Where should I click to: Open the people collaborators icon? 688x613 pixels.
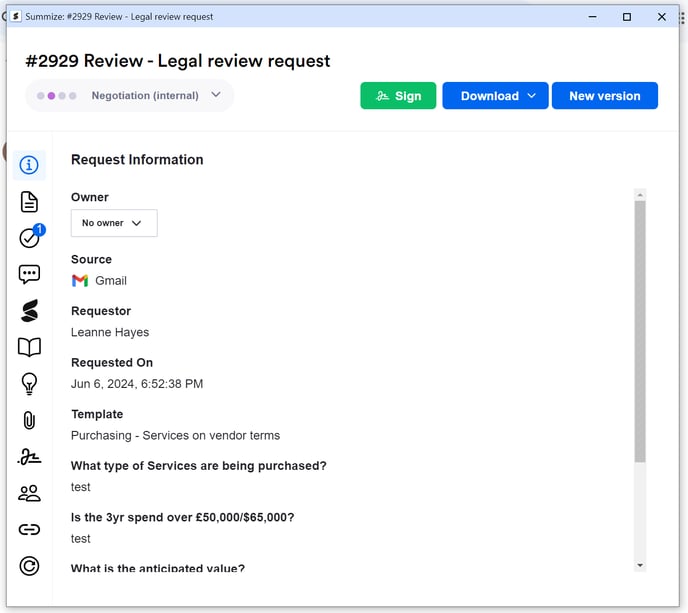29,493
